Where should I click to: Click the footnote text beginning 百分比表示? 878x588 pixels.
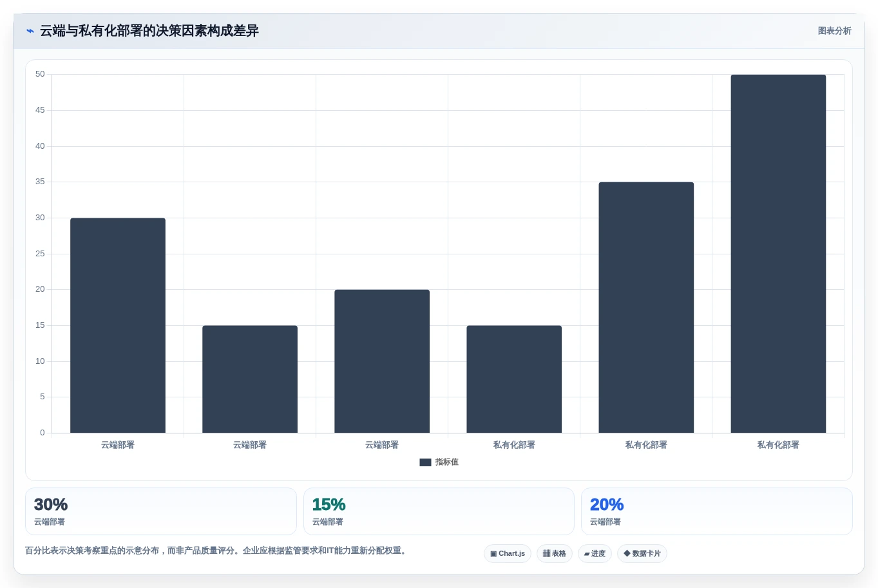pos(217,551)
